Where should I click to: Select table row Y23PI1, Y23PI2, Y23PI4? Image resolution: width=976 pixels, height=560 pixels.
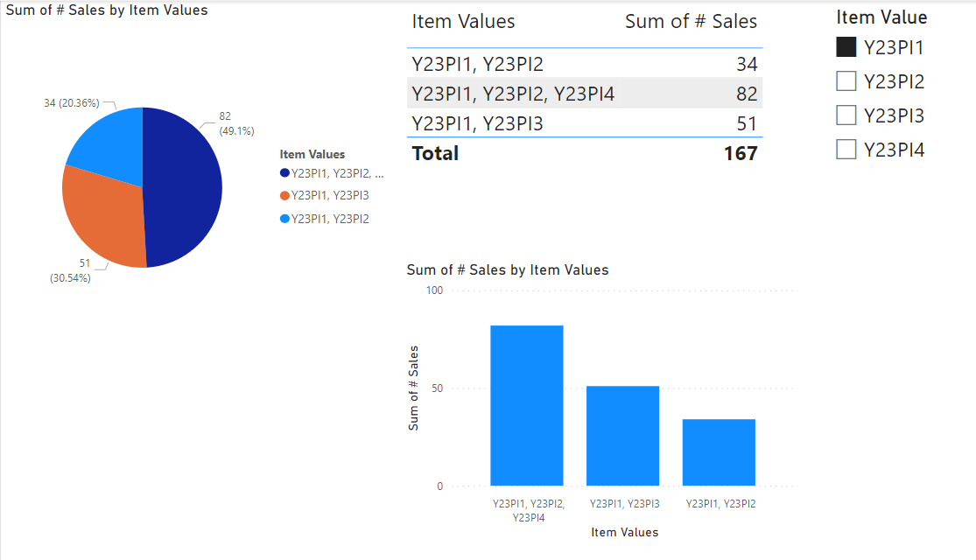coord(585,94)
